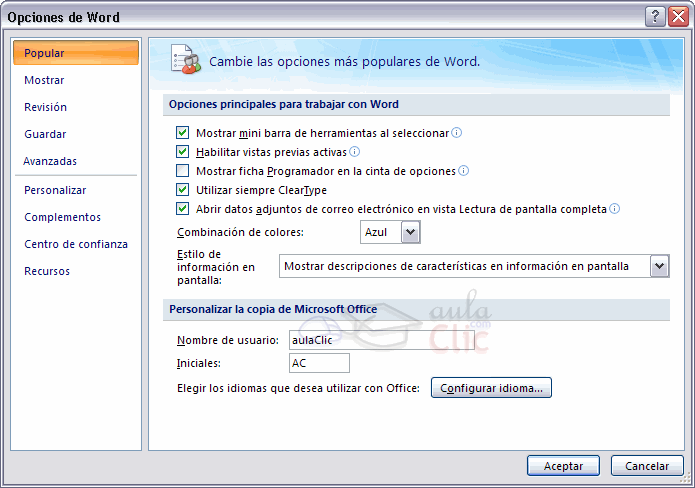695x488 pixels.
Task: Click the help question mark button in title bar
Action: pos(655,17)
